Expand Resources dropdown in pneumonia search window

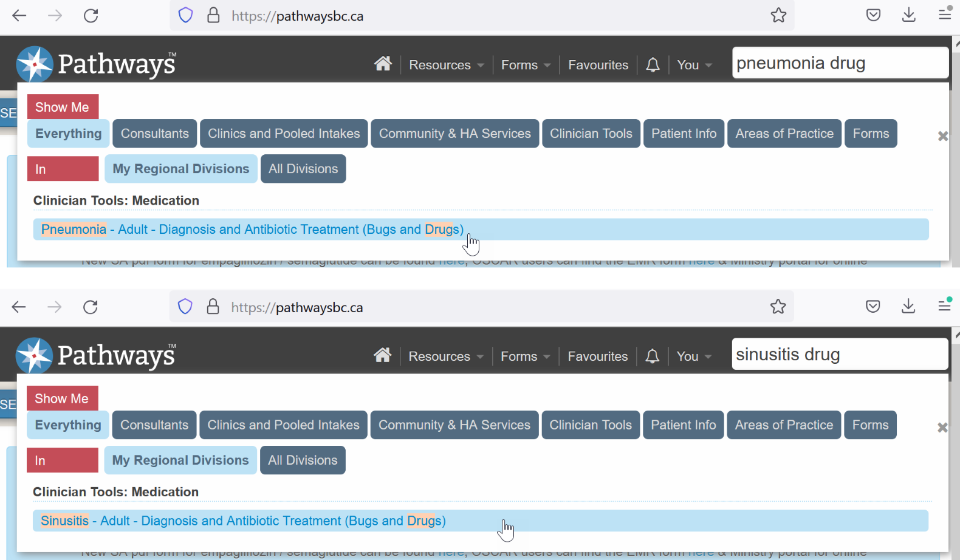pos(446,65)
